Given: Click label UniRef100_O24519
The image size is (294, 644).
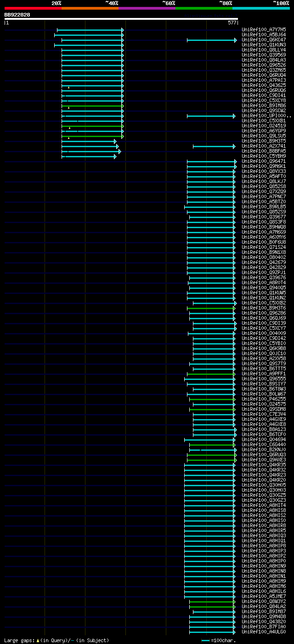Looking at the screenshot, I should pyautogui.click(x=264, y=126).
